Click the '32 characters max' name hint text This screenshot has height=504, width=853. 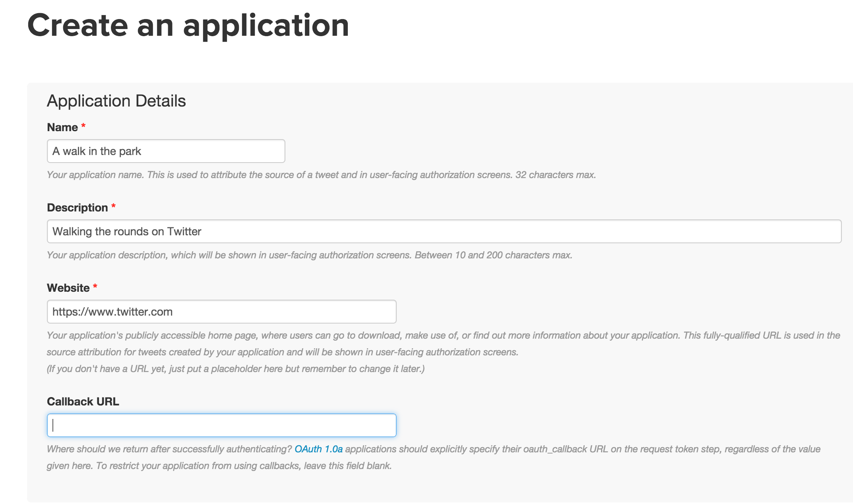(556, 175)
